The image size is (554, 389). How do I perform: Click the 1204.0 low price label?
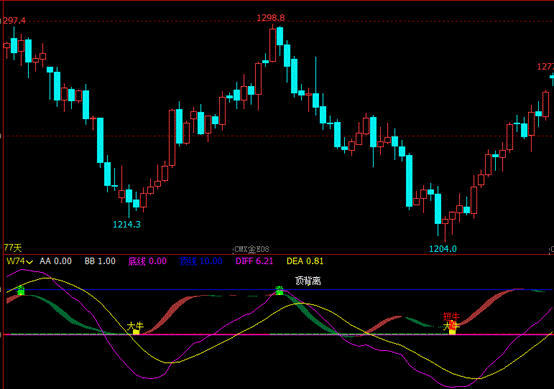click(x=443, y=249)
